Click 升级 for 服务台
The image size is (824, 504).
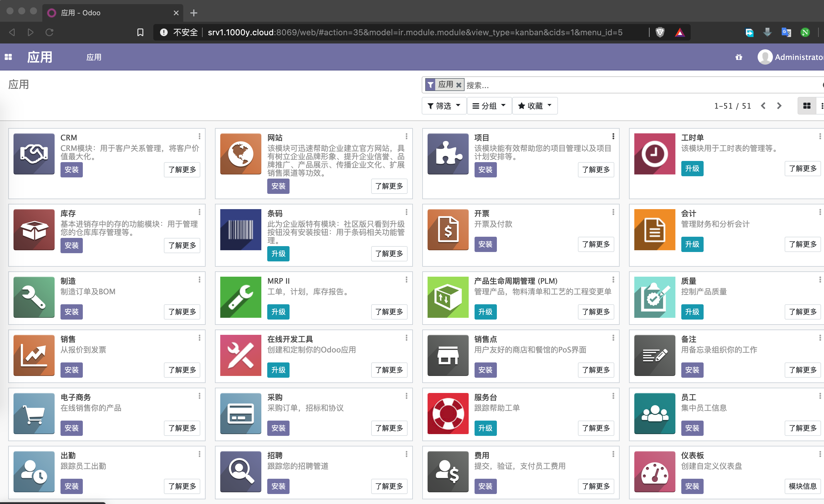coord(485,428)
